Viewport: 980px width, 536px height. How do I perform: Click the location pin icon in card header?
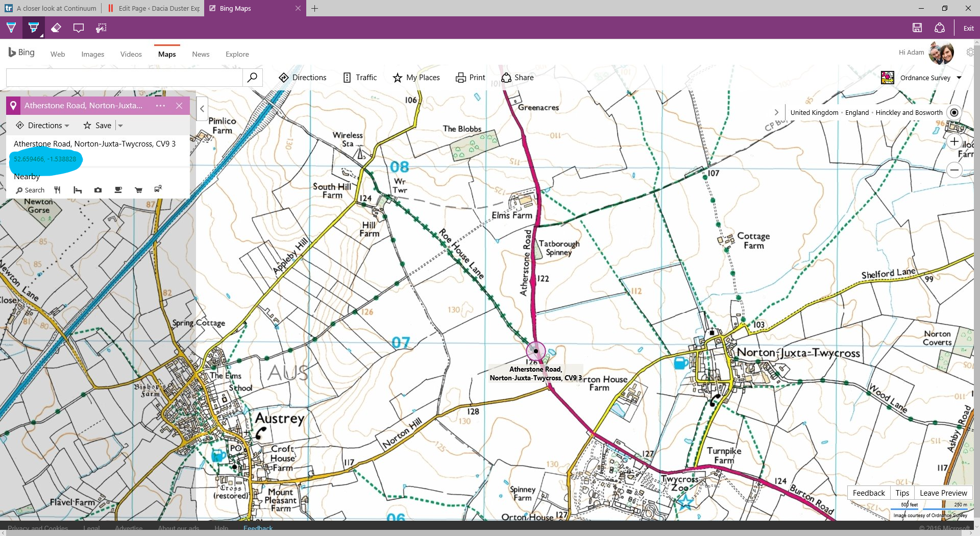[x=13, y=106]
